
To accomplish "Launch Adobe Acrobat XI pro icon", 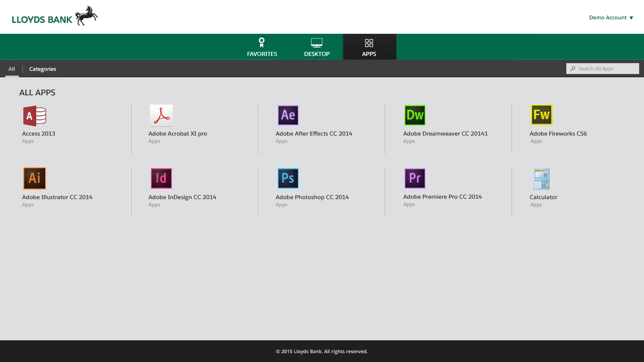I will pos(161,115).
